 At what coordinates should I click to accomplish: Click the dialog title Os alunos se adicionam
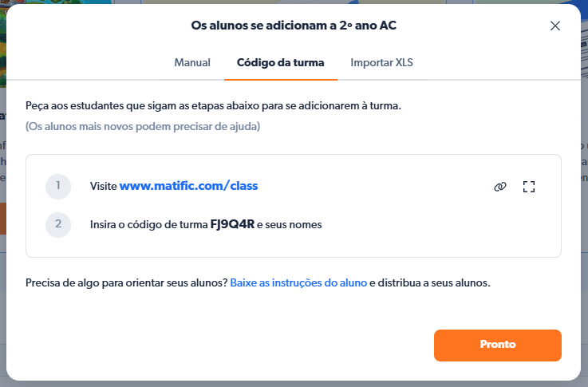tap(294, 26)
